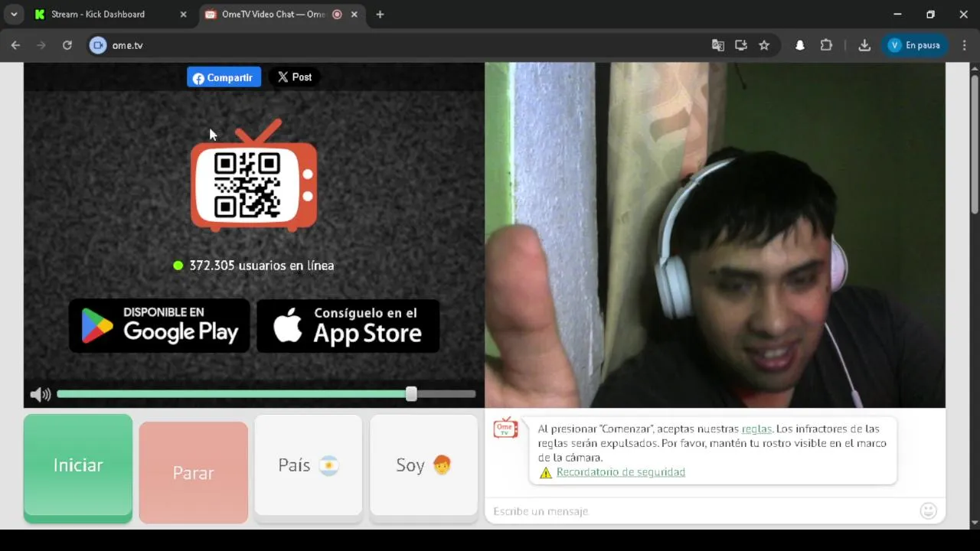Open the reglas rules link
The width and height of the screenshot is (980, 551).
click(x=756, y=429)
